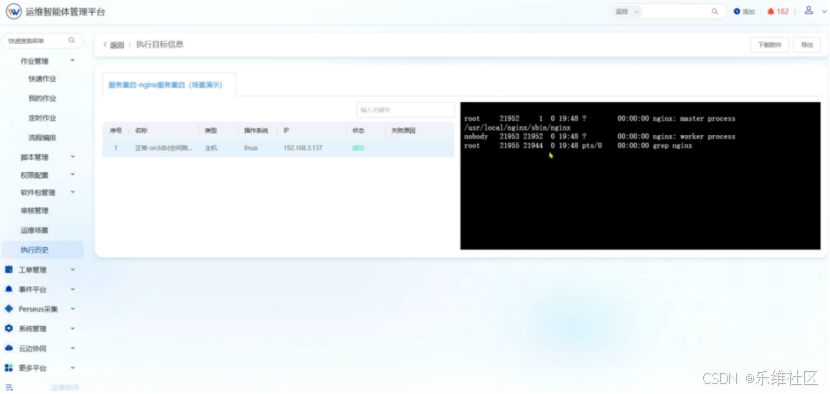The height and width of the screenshot is (394, 830).
Task: Go back with the 返回 link
Action: [117, 45]
